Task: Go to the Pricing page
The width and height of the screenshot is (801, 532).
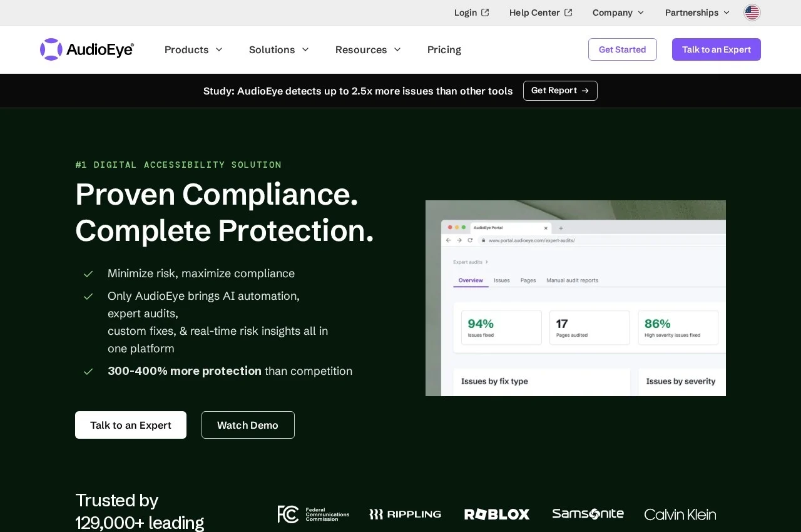Action: [x=444, y=49]
